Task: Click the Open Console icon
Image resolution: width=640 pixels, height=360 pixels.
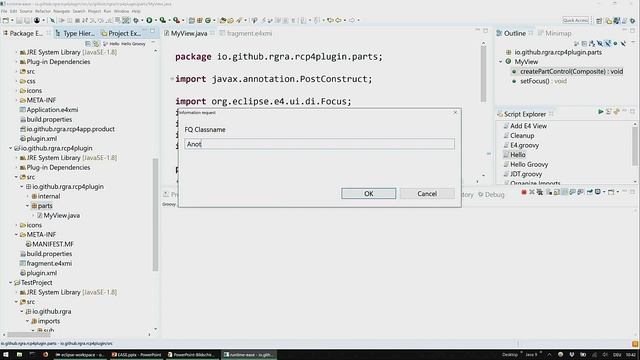Action: (611, 192)
